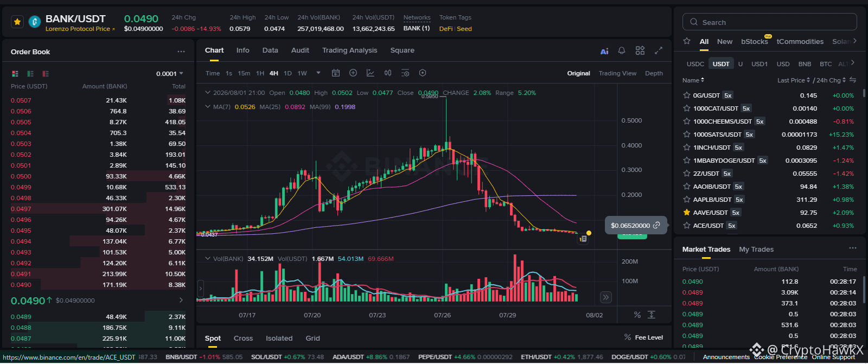This screenshot has width=868, height=364.
Task: Switch to My Trades tab
Action: (x=756, y=250)
